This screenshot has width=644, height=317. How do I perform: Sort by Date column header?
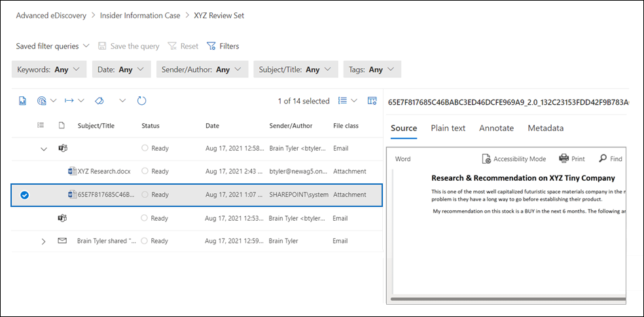point(212,126)
